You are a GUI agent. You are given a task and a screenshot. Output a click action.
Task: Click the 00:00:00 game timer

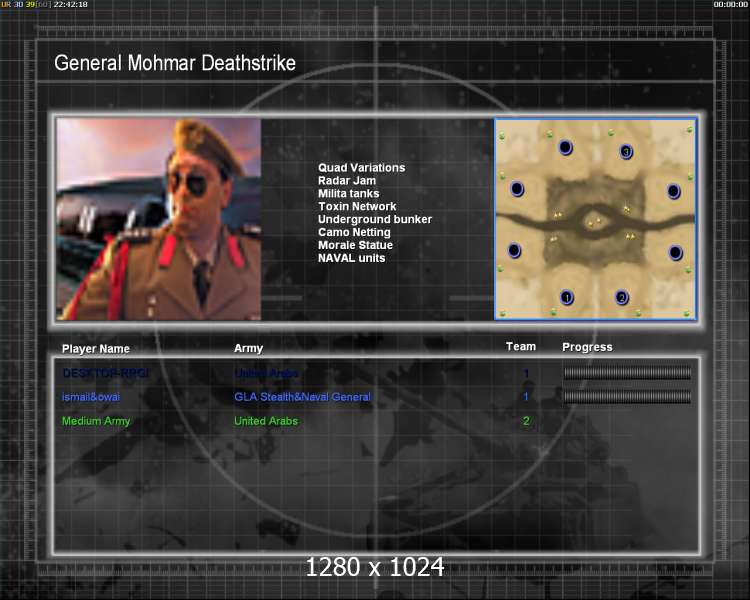(730, 4)
